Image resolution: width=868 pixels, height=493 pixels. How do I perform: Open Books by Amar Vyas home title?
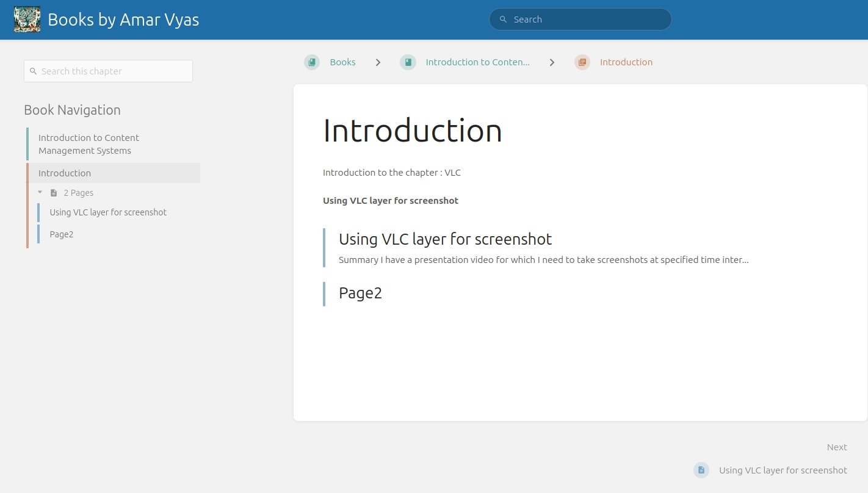[123, 20]
